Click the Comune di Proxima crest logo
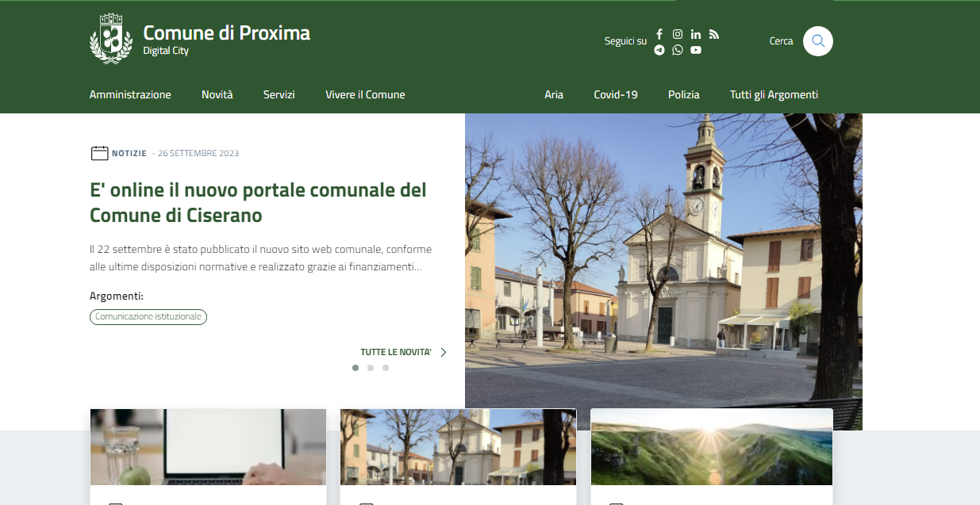This screenshot has width=980, height=505. (110, 39)
